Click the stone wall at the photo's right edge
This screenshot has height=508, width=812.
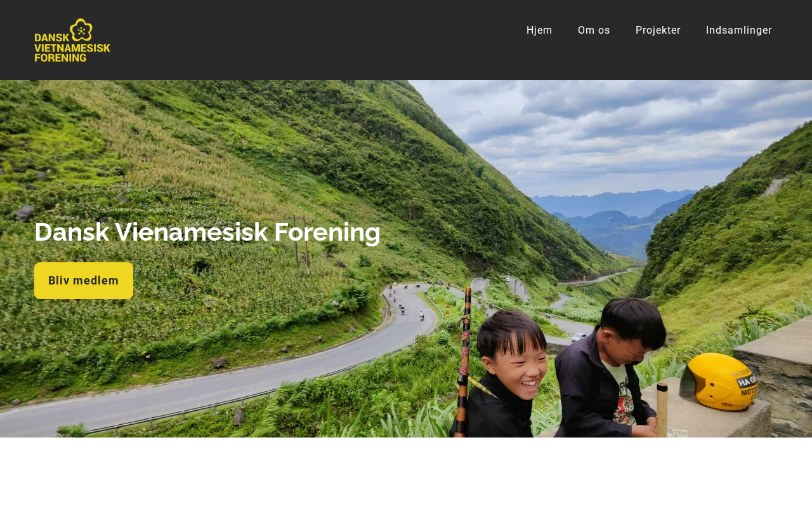[x=777, y=375]
